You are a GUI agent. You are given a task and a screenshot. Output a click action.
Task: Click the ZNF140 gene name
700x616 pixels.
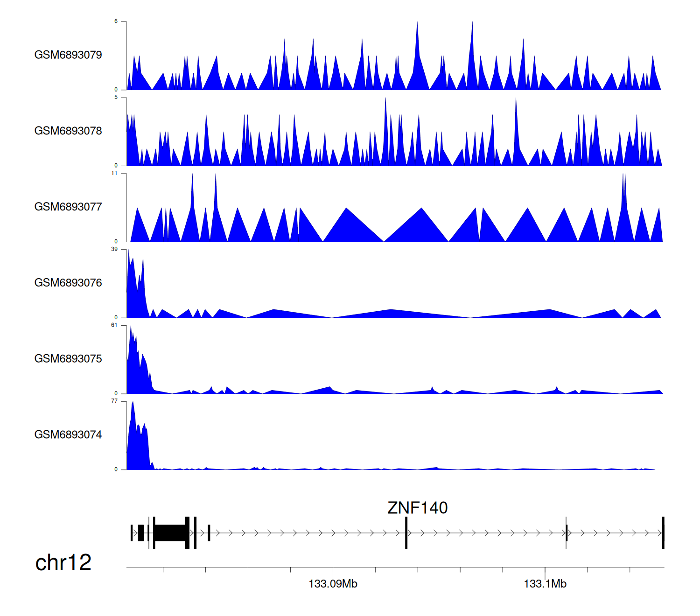coord(417,508)
